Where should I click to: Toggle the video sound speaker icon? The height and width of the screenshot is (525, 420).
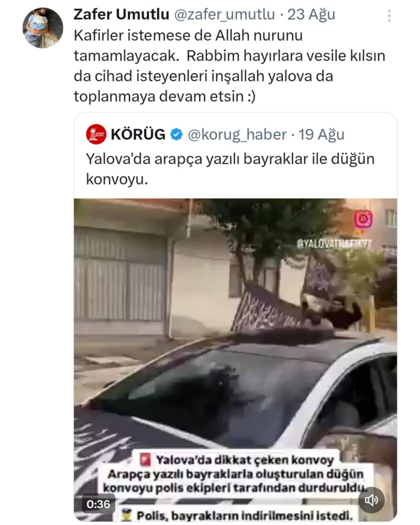pos(371,500)
